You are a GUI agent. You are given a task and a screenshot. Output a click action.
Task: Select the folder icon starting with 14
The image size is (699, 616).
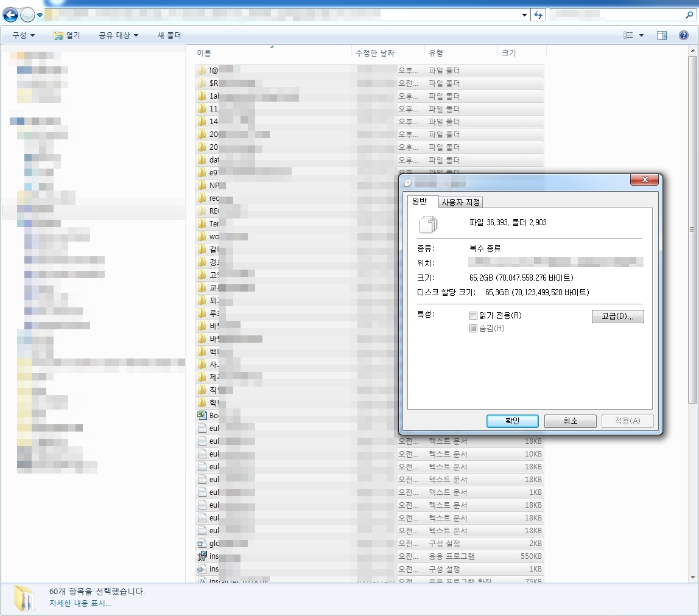(x=202, y=121)
